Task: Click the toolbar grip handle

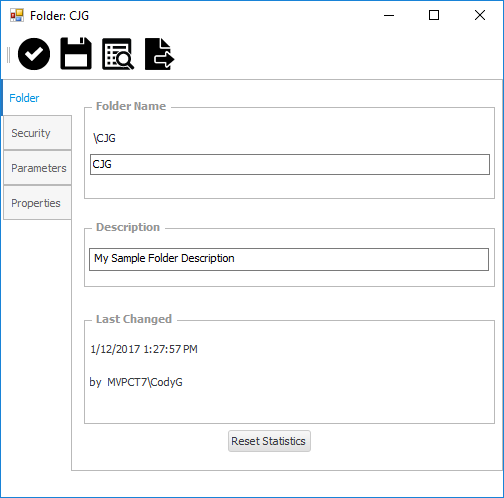Action: click(8, 55)
